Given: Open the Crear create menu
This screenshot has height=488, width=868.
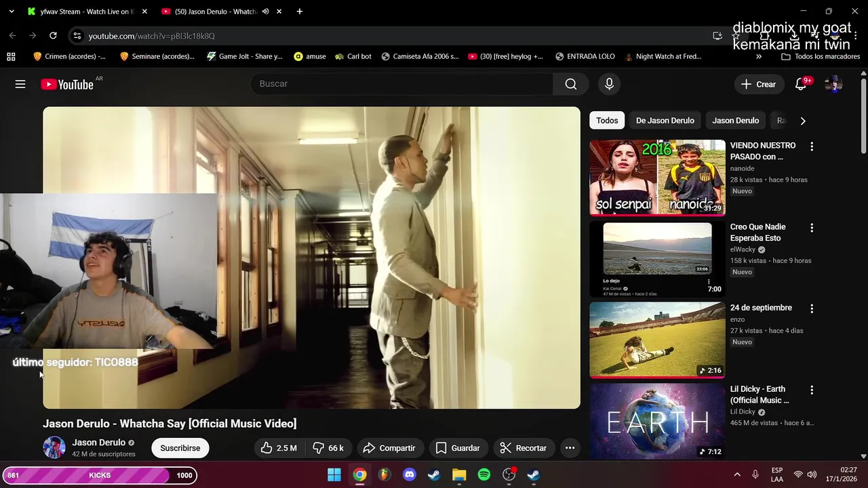Looking at the screenshot, I should point(758,84).
